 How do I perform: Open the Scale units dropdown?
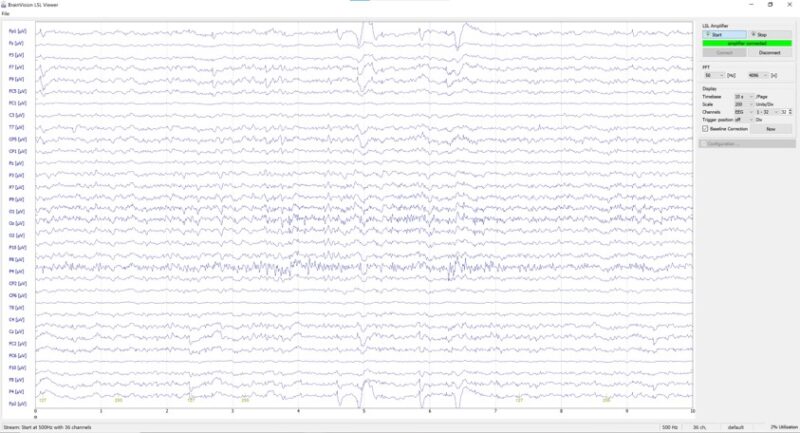[744, 104]
